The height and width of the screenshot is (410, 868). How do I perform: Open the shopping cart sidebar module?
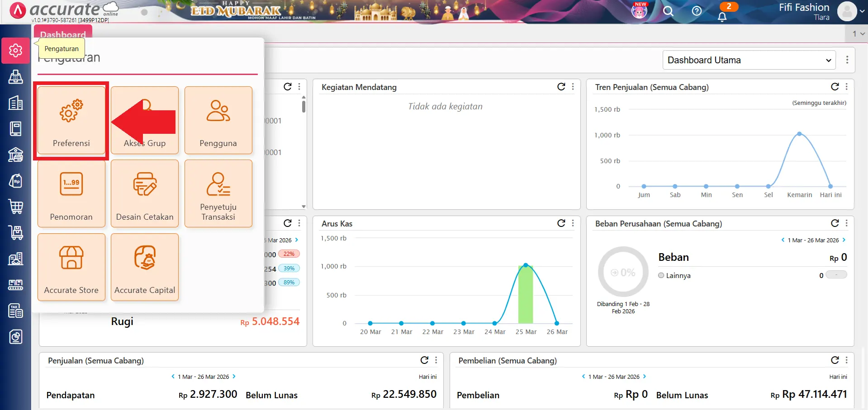16,207
